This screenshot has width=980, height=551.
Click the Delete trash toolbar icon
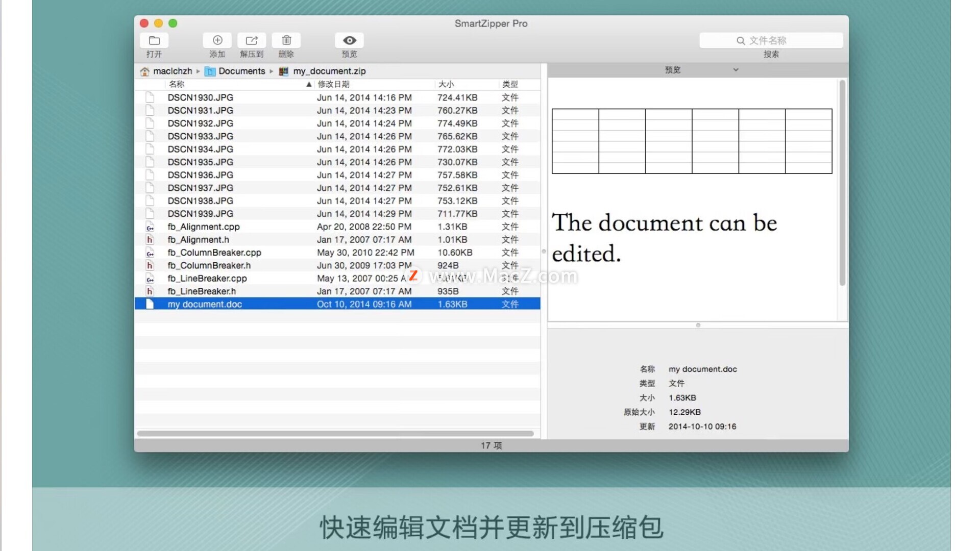coord(286,40)
